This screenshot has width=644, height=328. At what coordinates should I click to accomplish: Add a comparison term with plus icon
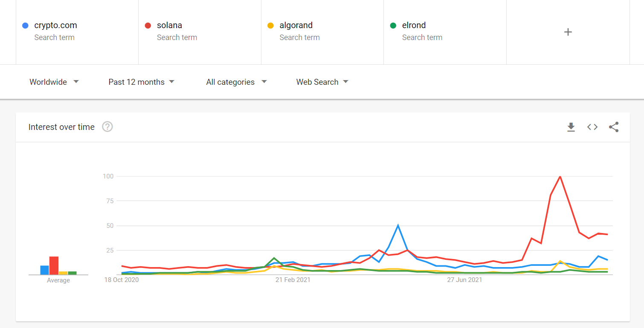coord(568,32)
